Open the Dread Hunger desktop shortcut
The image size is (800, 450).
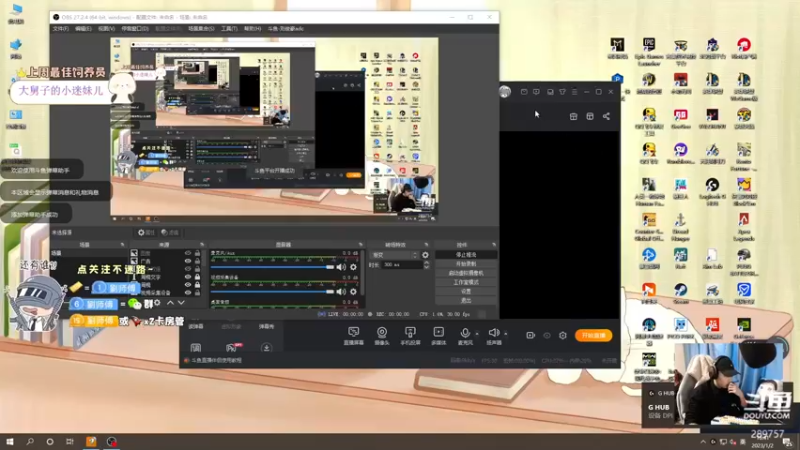coord(681,227)
